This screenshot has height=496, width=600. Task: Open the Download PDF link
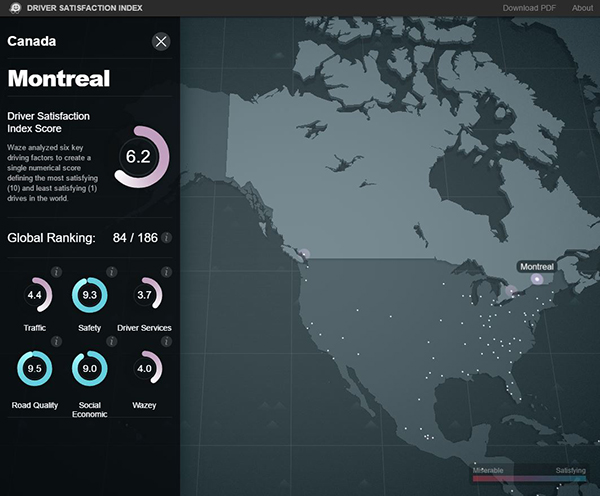coord(529,8)
